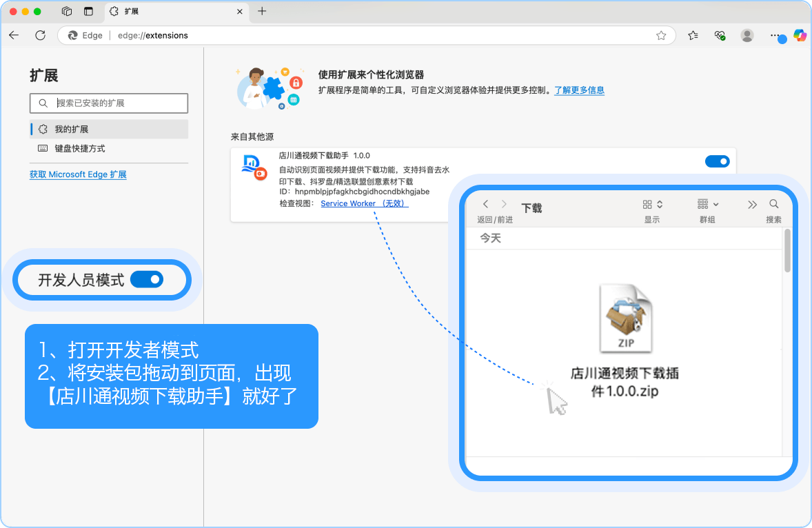Open a new tab with the plus button
Viewport: 812px width, 528px height.
tap(262, 12)
